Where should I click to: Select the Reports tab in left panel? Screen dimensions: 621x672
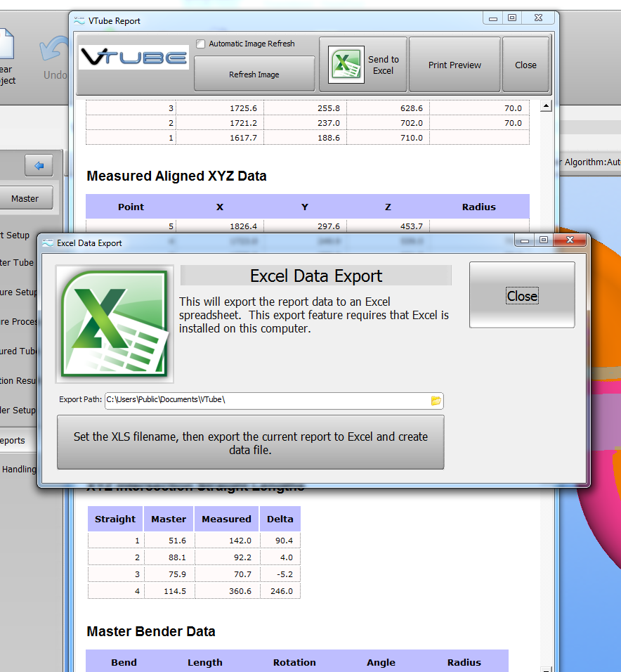pos(13,441)
